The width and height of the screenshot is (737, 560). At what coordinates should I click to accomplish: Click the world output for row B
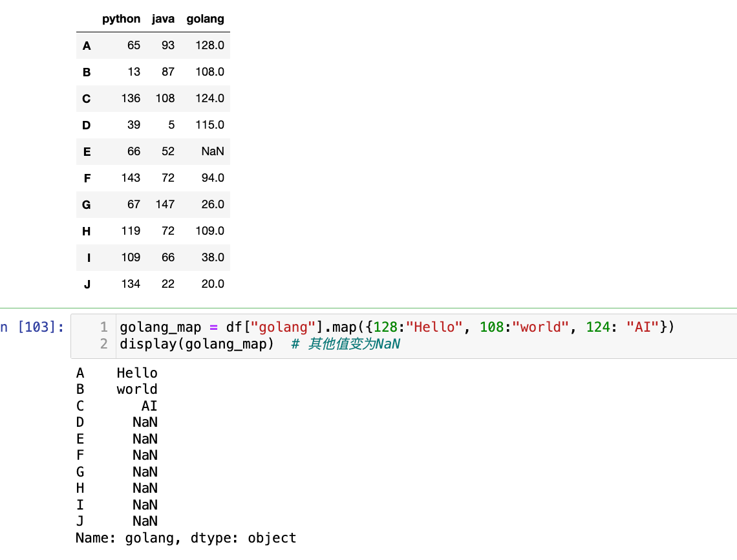[x=137, y=389]
